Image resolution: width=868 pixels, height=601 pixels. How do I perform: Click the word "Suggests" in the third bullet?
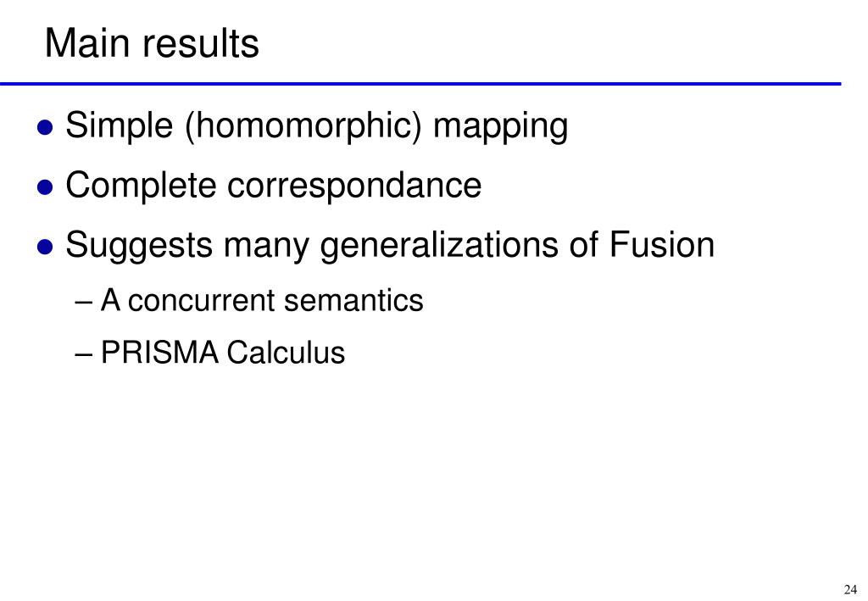point(139,245)
